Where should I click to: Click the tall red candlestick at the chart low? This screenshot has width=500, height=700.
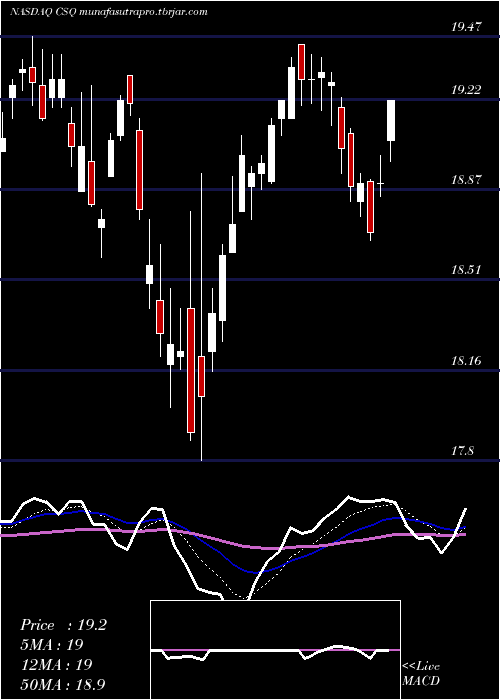(x=191, y=370)
